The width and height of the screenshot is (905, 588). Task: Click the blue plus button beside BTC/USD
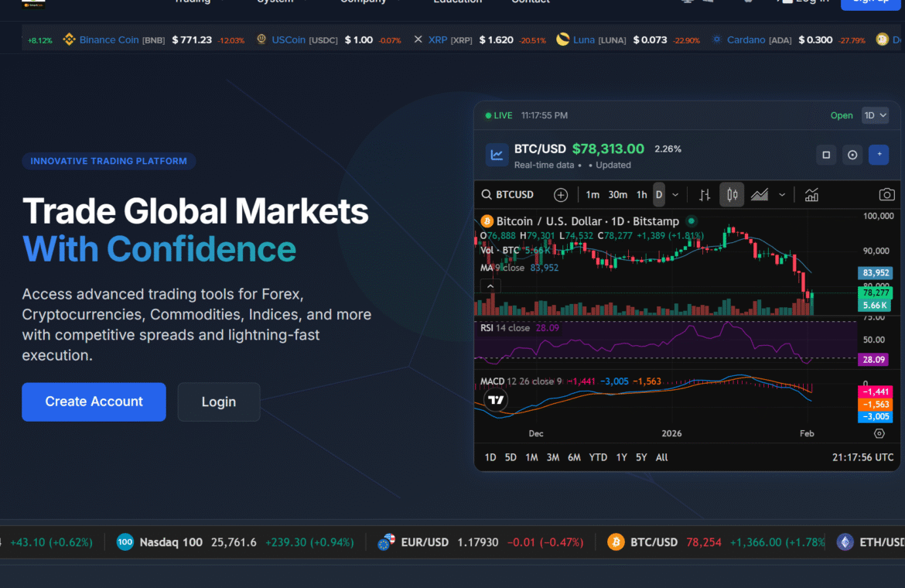coord(878,155)
